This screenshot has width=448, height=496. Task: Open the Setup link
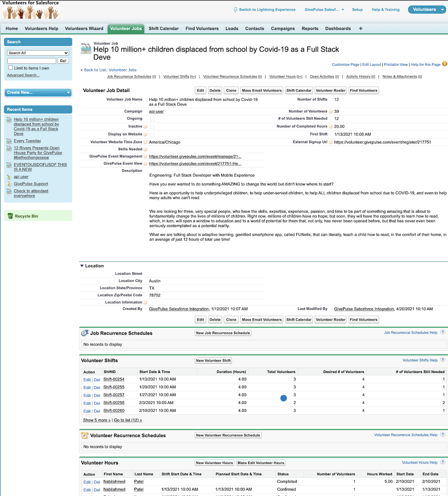[x=357, y=9]
